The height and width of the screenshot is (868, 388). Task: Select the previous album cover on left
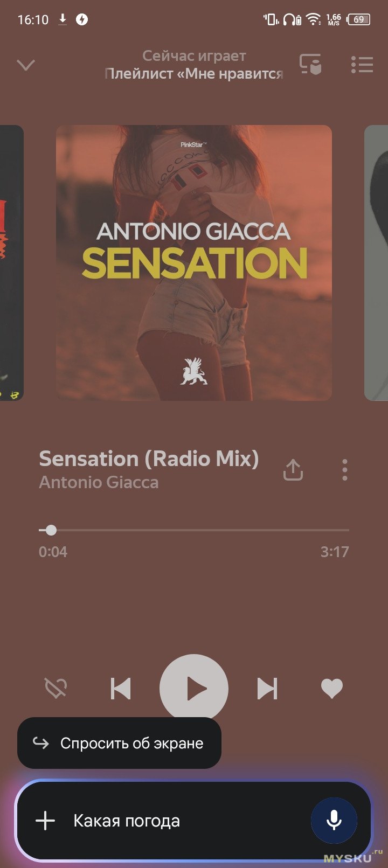tap(12, 263)
